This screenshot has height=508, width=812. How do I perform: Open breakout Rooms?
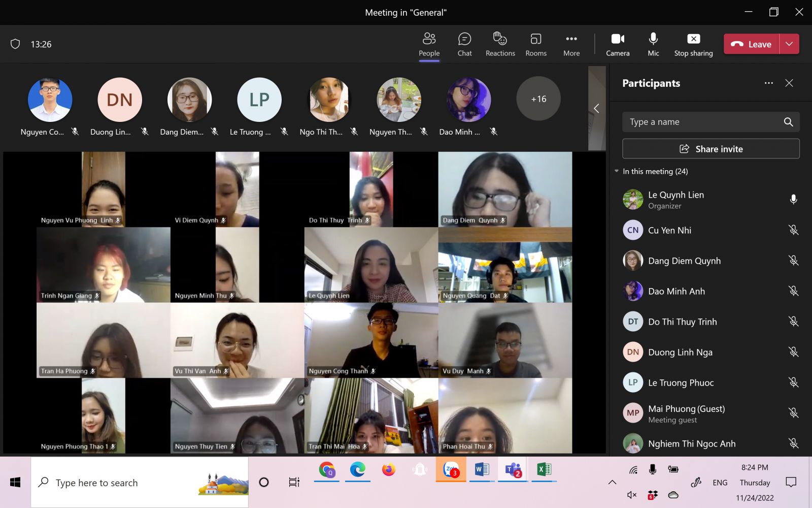coord(536,44)
